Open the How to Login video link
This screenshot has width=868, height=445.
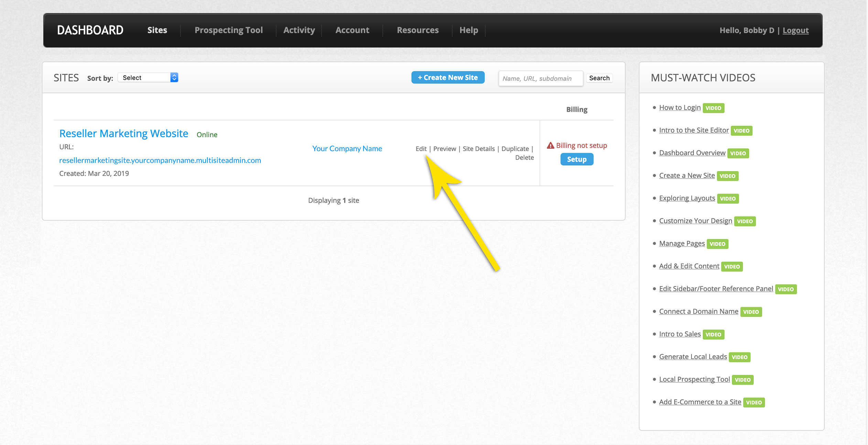tap(680, 108)
